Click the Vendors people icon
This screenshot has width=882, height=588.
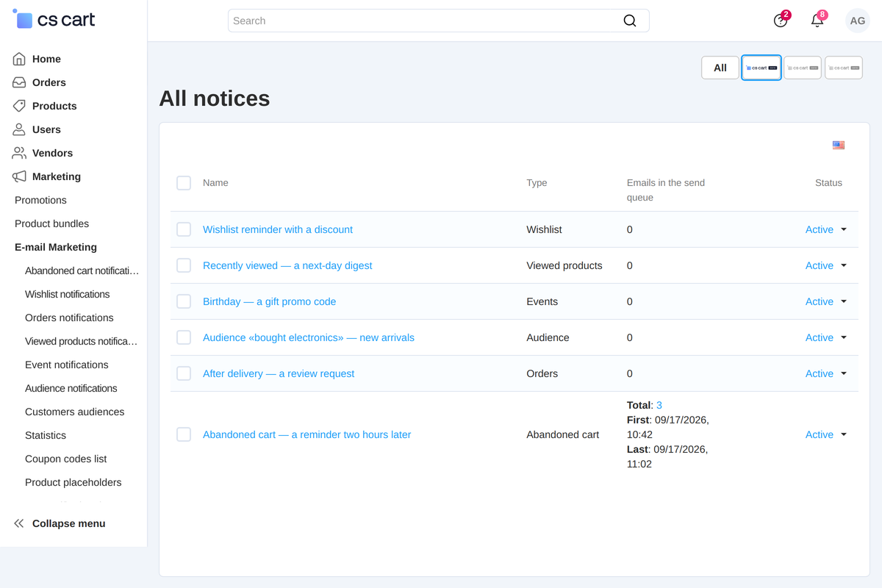tap(19, 153)
